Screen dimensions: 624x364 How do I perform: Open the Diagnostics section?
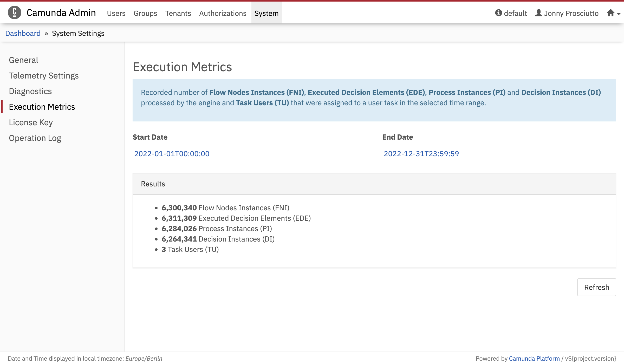click(30, 91)
